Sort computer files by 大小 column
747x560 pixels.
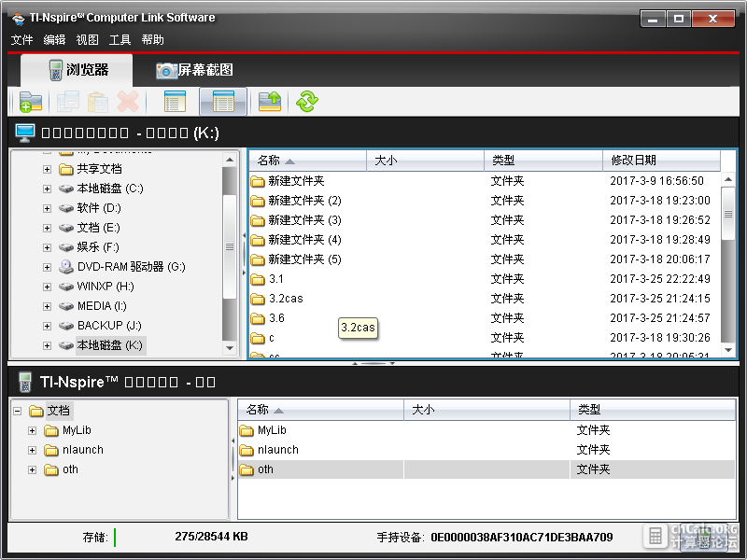click(425, 161)
